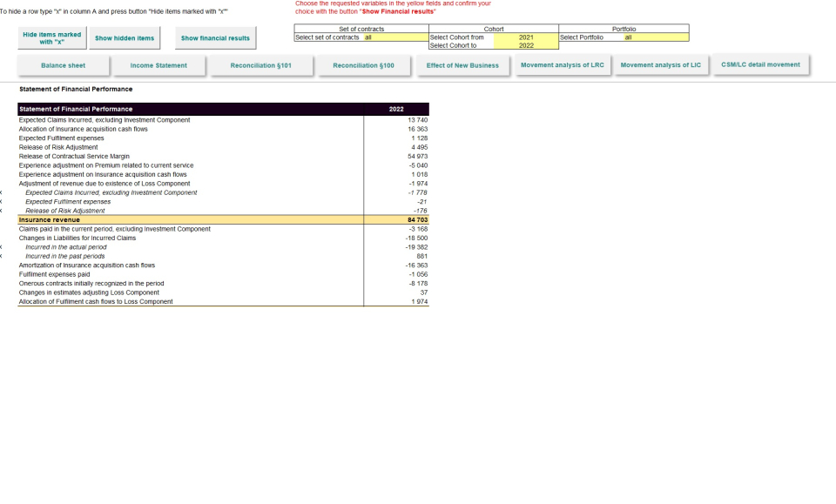
Task: Click the "Show financial results" button
Action: click(x=215, y=38)
